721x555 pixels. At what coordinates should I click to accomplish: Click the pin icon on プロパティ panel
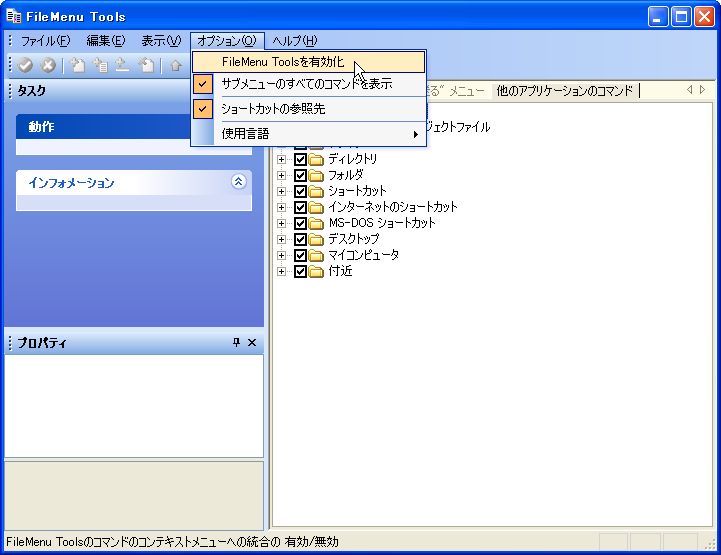coord(236,342)
